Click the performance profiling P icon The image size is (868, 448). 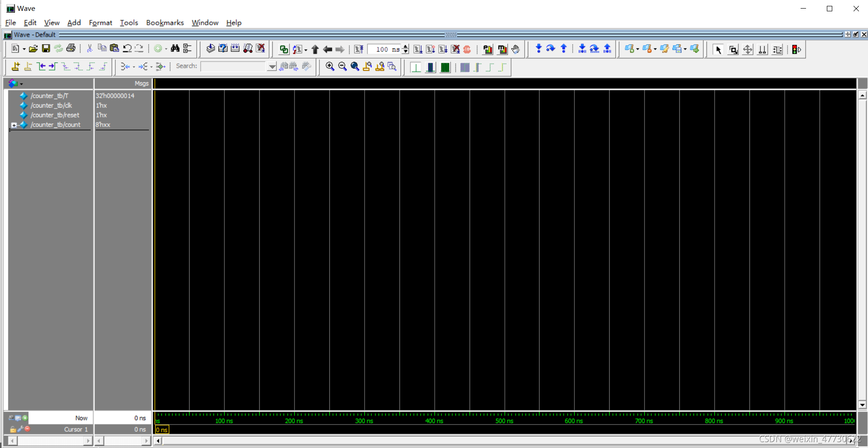point(488,49)
